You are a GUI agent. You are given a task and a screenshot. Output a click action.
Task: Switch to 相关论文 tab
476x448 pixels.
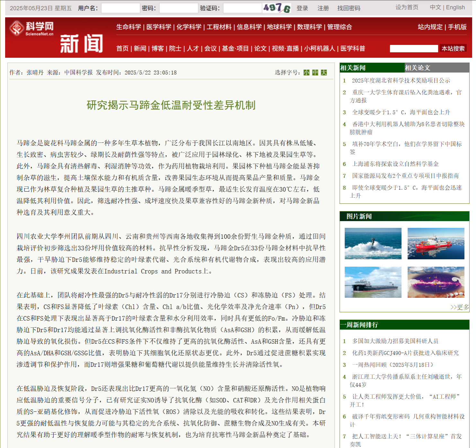pos(437,68)
